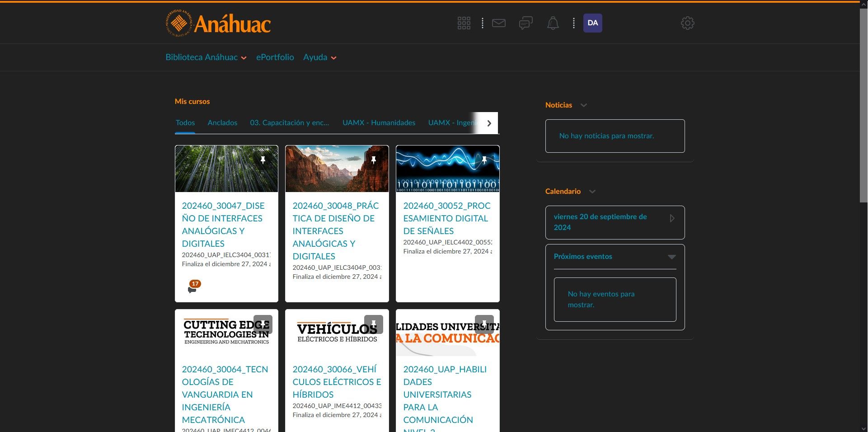Unpin the Tecnologías de Vanguardia course

click(263, 324)
